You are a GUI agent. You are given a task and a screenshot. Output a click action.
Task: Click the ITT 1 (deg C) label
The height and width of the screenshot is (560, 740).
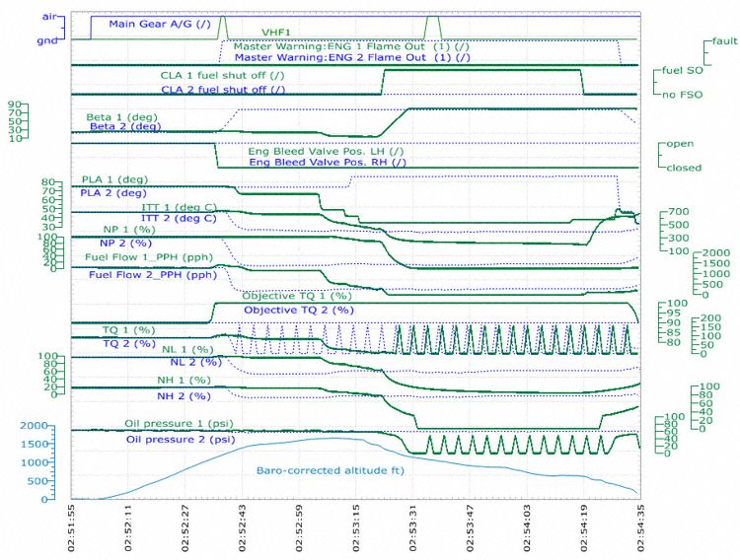coord(179,207)
